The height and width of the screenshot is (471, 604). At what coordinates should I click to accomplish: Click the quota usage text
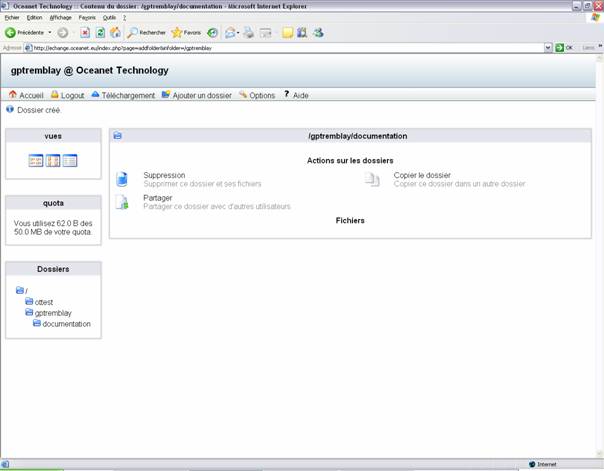(x=53, y=228)
